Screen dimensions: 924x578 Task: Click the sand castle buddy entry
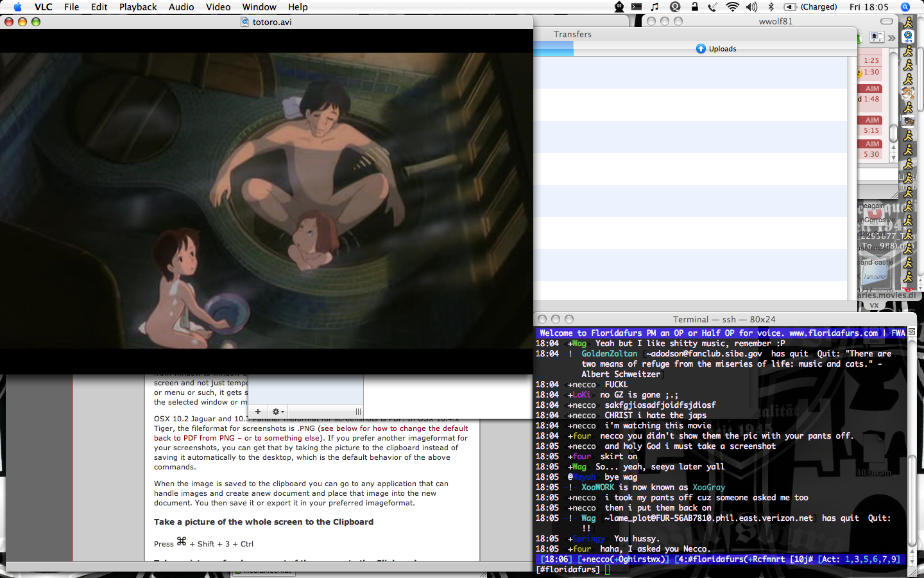pyautogui.click(x=875, y=262)
